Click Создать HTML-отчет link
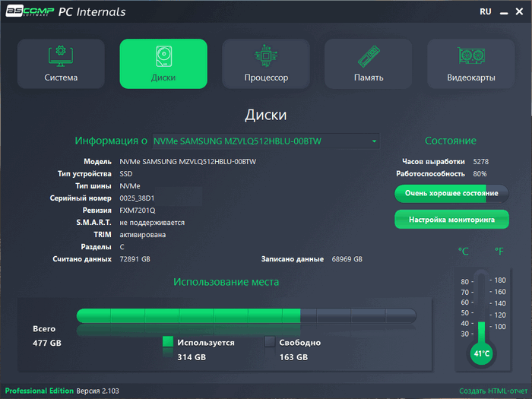The width and height of the screenshot is (532, 399). [493, 391]
